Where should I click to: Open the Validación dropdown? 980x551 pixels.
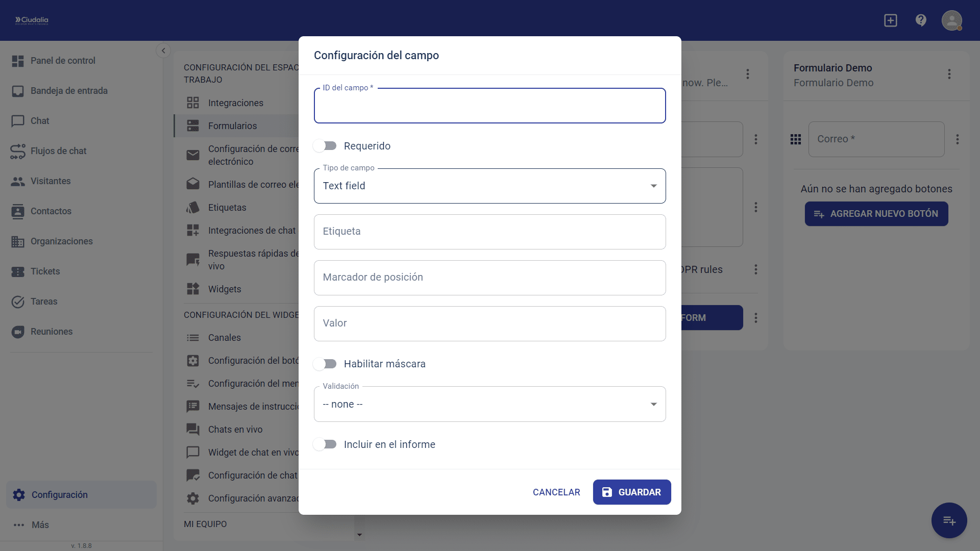(x=653, y=404)
